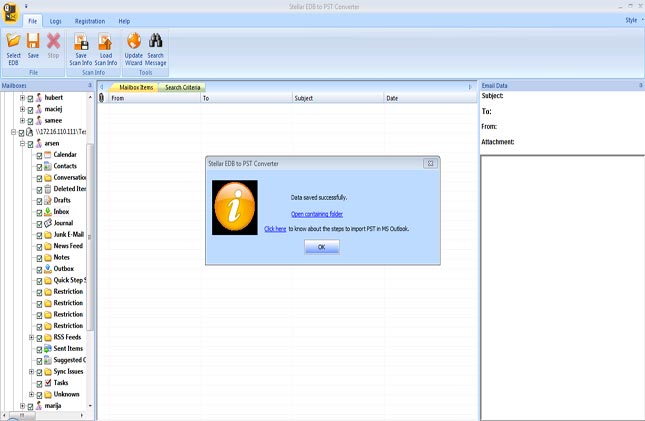Close the Data saved dialog
645x421 pixels.
point(430,163)
